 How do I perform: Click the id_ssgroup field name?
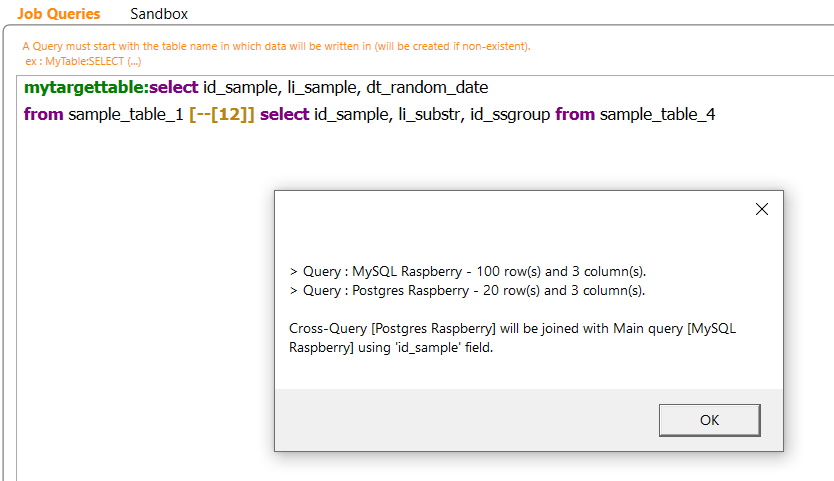510,114
